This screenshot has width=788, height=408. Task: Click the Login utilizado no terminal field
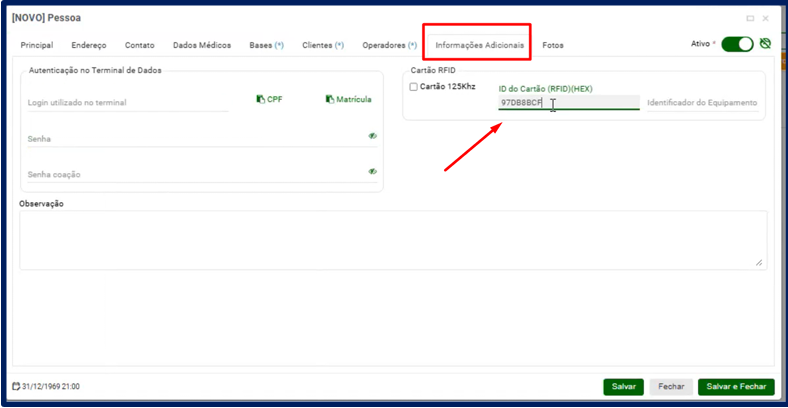[x=128, y=102]
